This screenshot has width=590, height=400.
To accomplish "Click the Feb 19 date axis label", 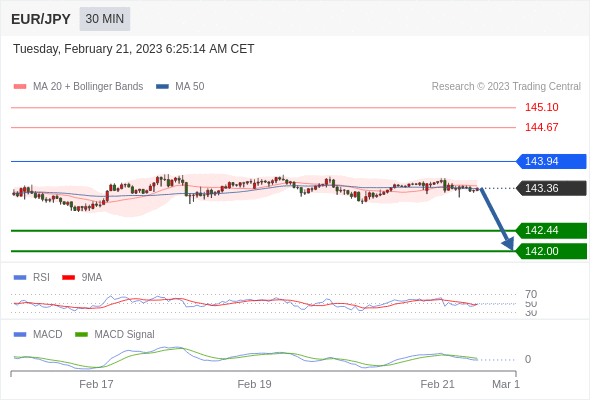I will pyautogui.click(x=254, y=384).
